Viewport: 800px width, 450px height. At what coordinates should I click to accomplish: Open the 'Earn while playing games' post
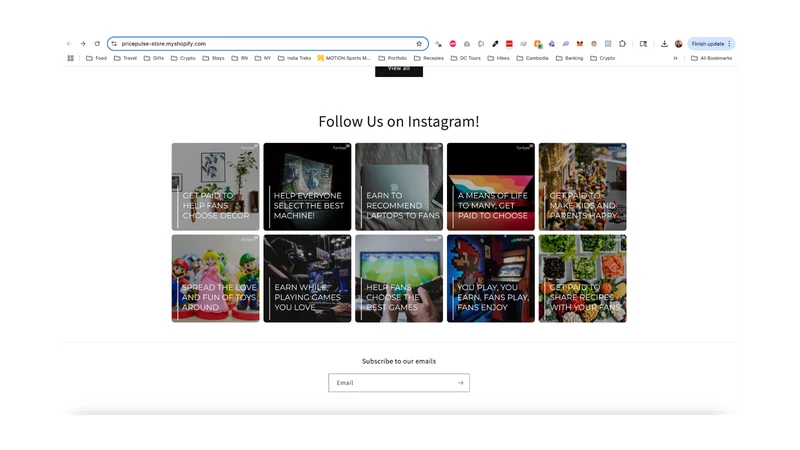click(307, 279)
